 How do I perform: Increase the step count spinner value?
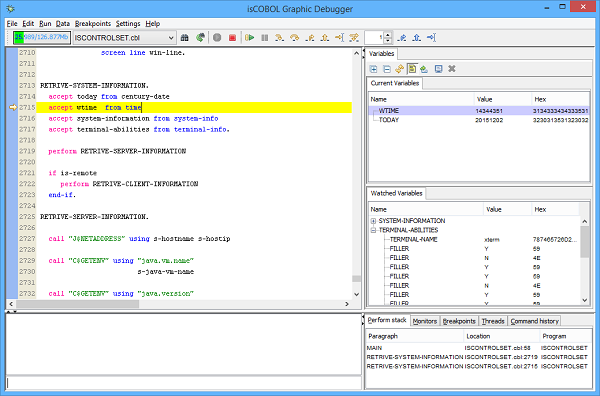[x=388, y=35]
